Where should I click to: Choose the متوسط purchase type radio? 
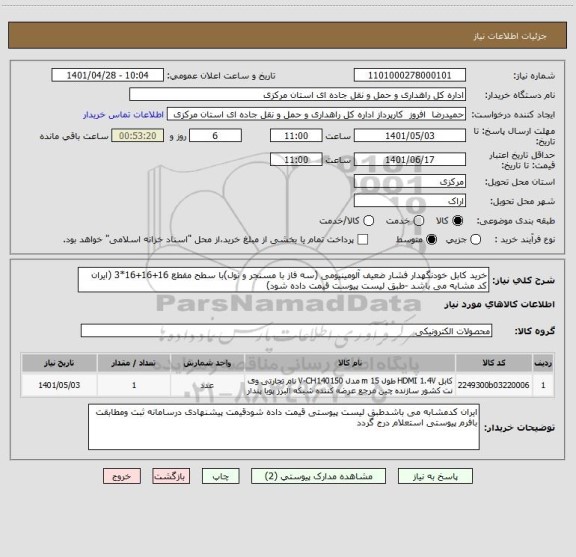point(431,240)
